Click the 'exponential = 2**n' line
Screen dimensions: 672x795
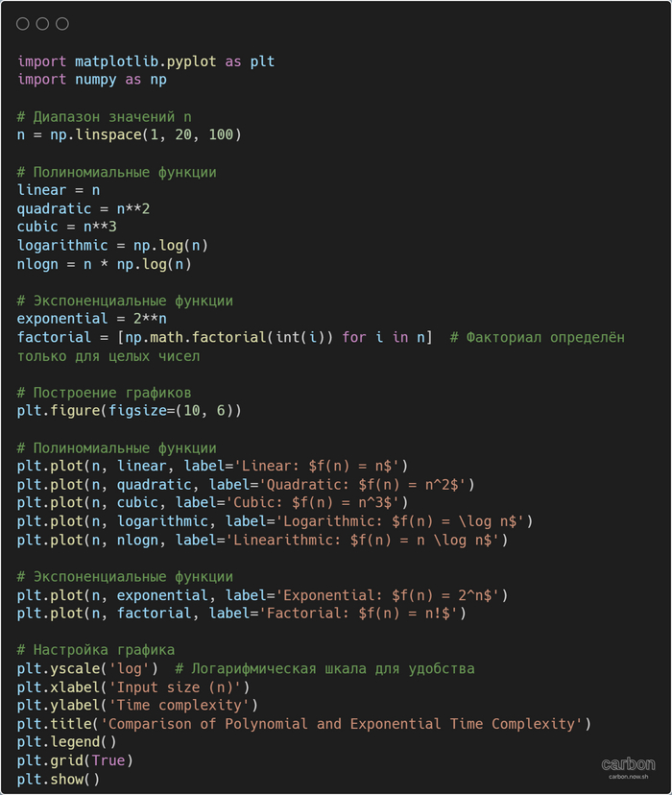click(92, 319)
